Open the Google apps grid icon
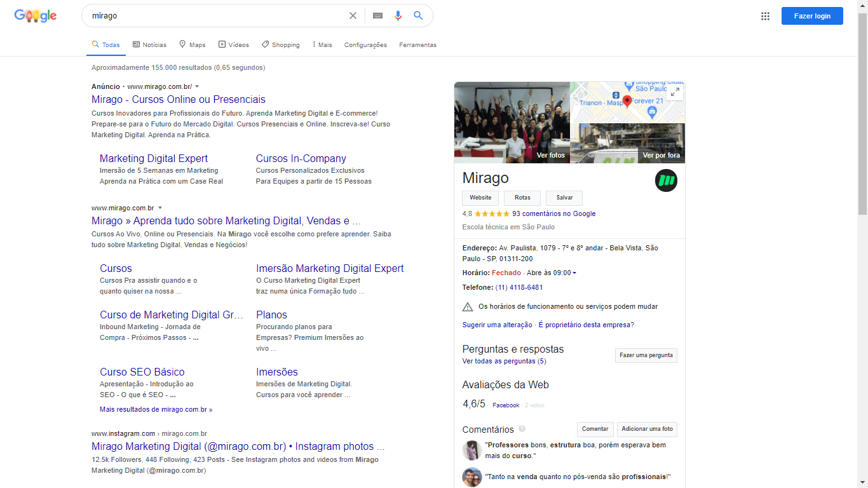Image resolution: width=868 pixels, height=488 pixels. pos(765,16)
